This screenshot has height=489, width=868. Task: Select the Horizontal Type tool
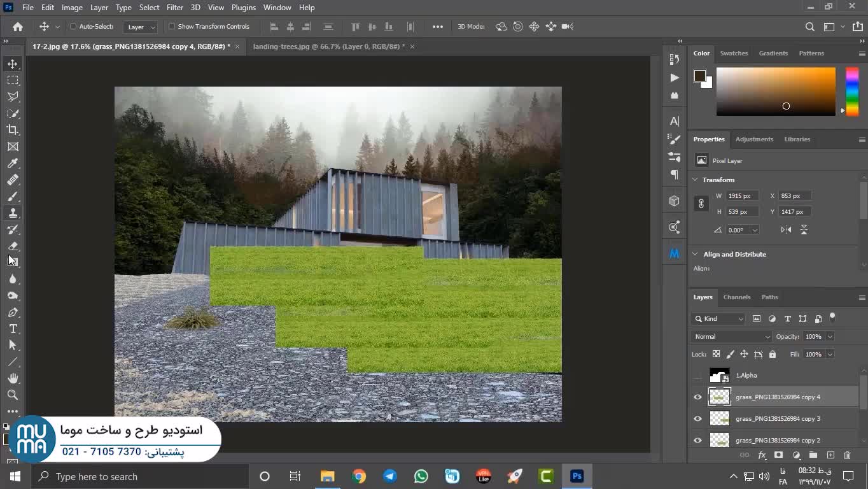click(13, 329)
